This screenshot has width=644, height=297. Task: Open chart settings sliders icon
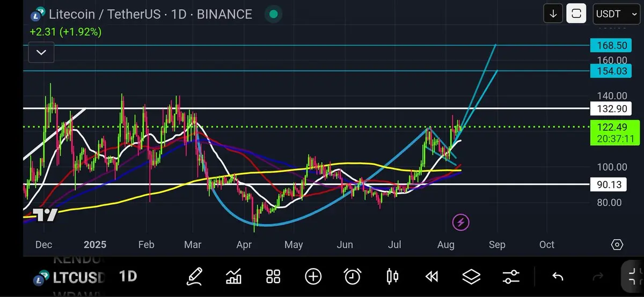click(510, 277)
